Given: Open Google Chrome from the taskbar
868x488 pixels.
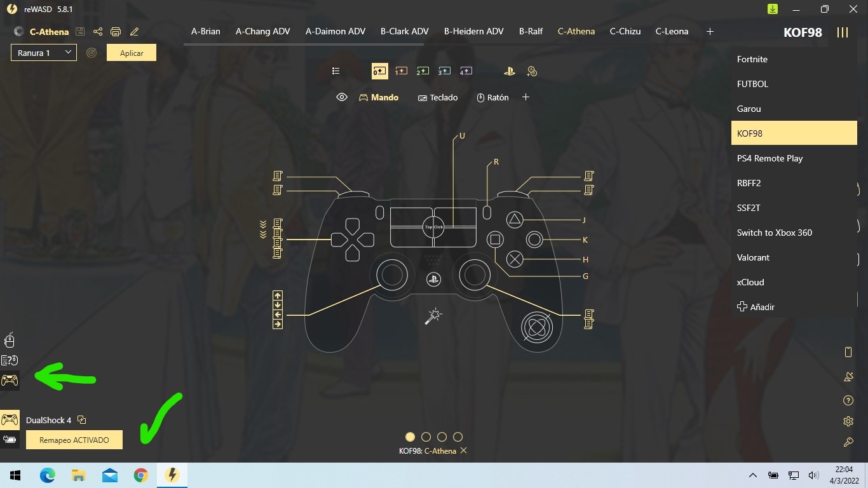Looking at the screenshot, I should [x=141, y=475].
